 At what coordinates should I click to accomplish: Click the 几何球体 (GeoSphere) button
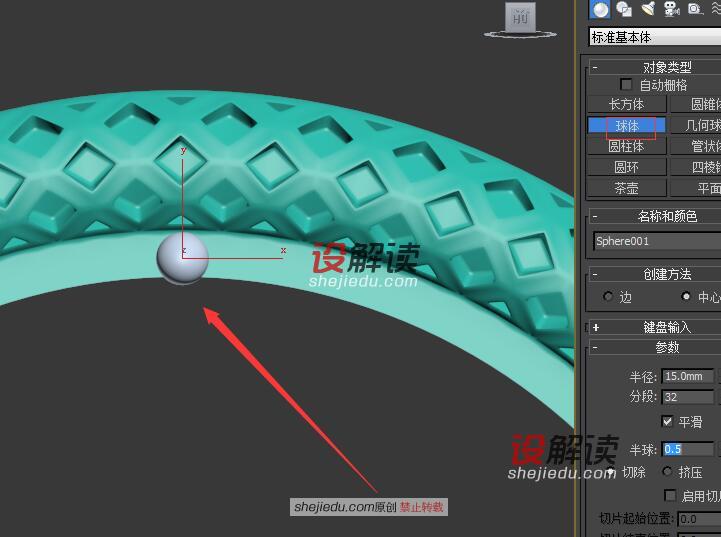pyautogui.click(x=696, y=126)
